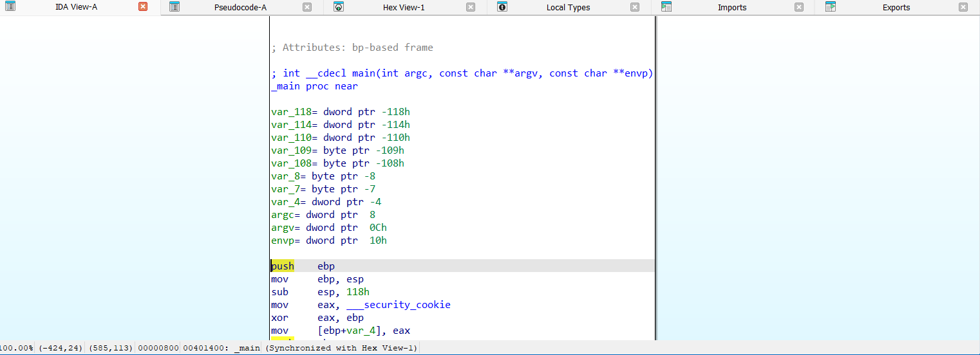The height and width of the screenshot is (355, 980).
Task: Close the Hex View-1 tab
Action: 471,7
